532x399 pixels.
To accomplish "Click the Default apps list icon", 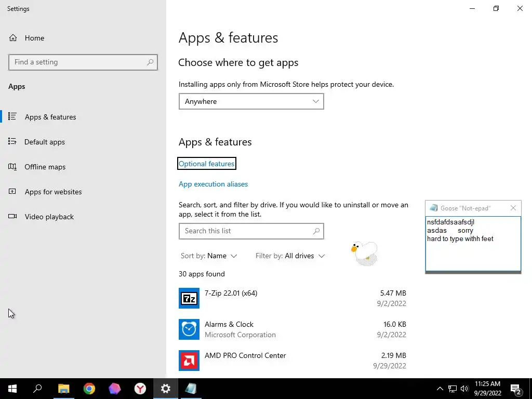I will click(12, 141).
